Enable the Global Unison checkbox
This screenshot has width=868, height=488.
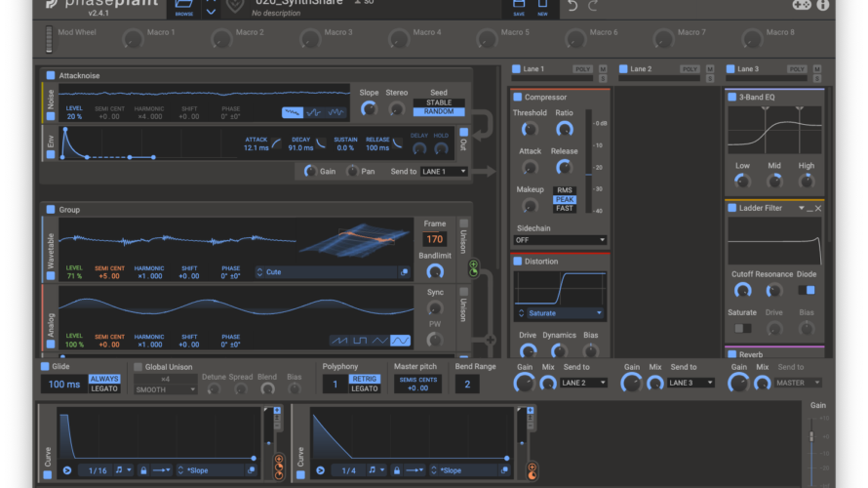click(138, 367)
